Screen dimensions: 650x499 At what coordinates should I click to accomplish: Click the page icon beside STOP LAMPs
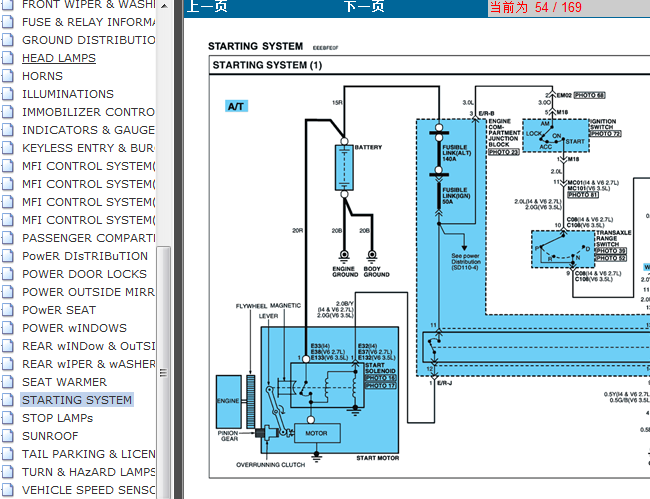(x=7, y=418)
